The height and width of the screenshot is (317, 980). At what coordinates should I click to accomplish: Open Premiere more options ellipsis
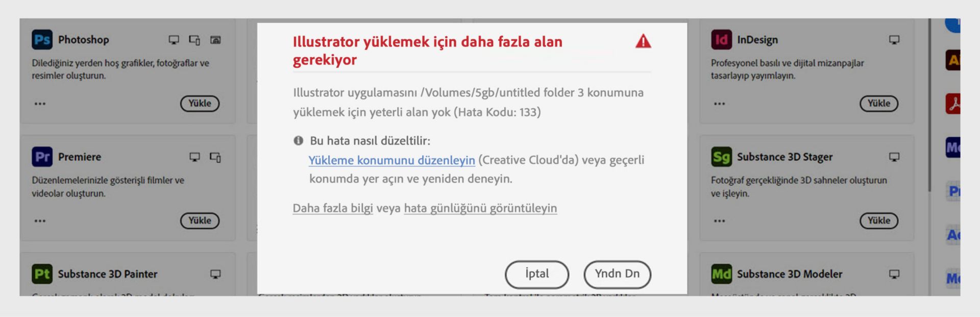tap(40, 221)
